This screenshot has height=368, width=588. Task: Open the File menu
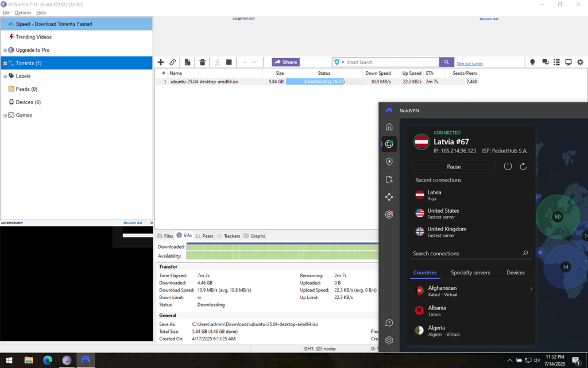(6, 13)
